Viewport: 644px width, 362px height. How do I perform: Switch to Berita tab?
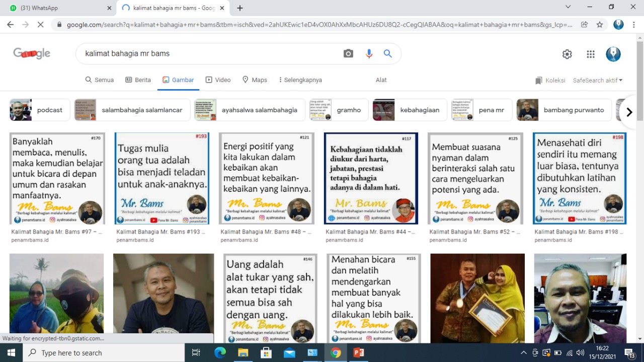coord(138,80)
